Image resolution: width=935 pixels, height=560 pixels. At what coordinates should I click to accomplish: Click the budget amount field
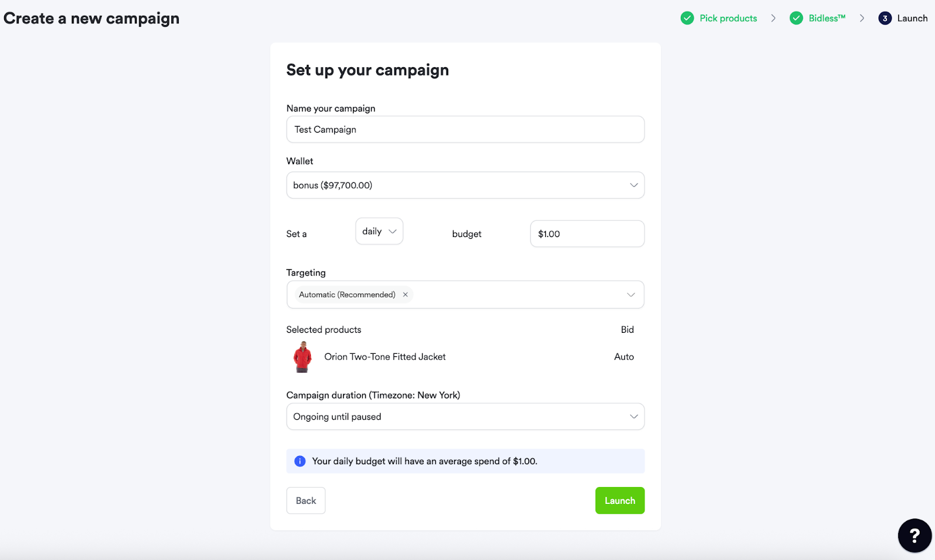click(587, 234)
